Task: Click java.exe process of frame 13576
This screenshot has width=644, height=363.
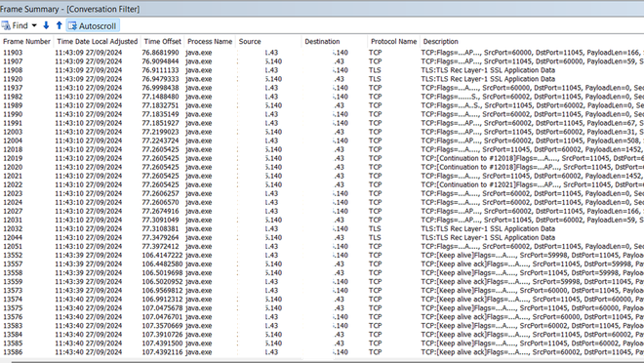Action: click(x=199, y=317)
